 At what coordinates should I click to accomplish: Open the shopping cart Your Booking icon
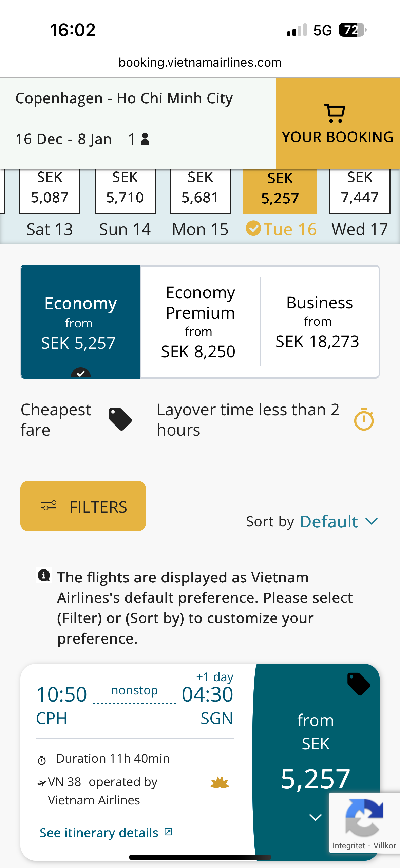coord(335,113)
